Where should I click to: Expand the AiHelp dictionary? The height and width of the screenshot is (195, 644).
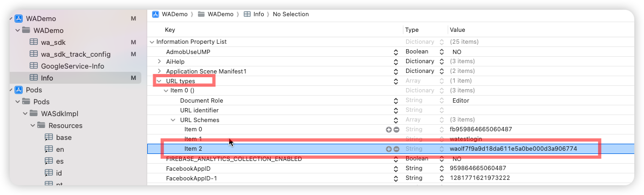point(159,61)
